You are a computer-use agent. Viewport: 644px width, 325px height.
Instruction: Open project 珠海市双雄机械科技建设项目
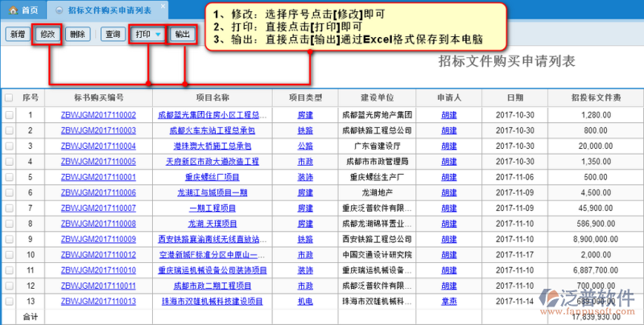click(213, 302)
